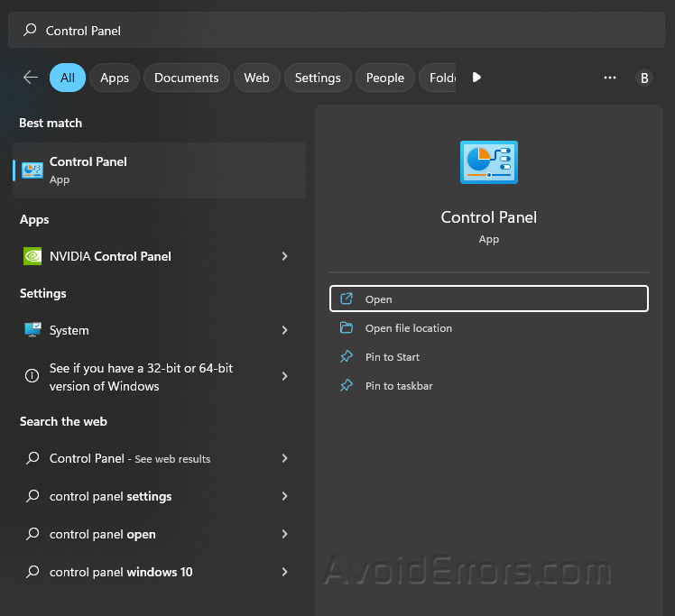
Task: Switch to the People filter tab
Action: coord(385,78)
